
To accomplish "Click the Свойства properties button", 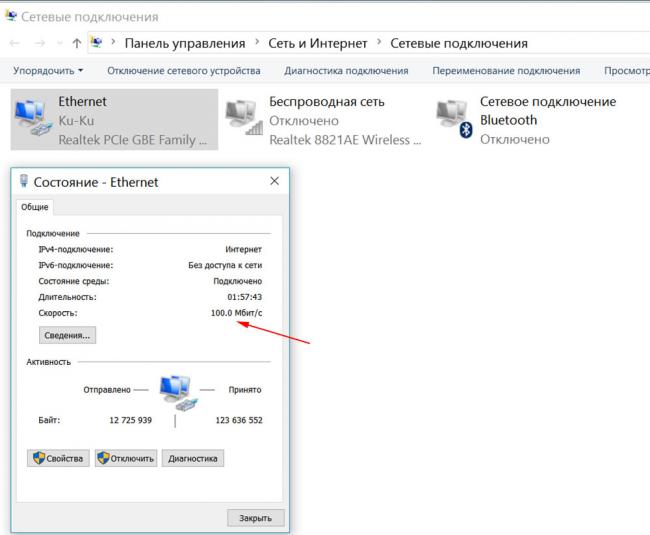I will (57, 458).
